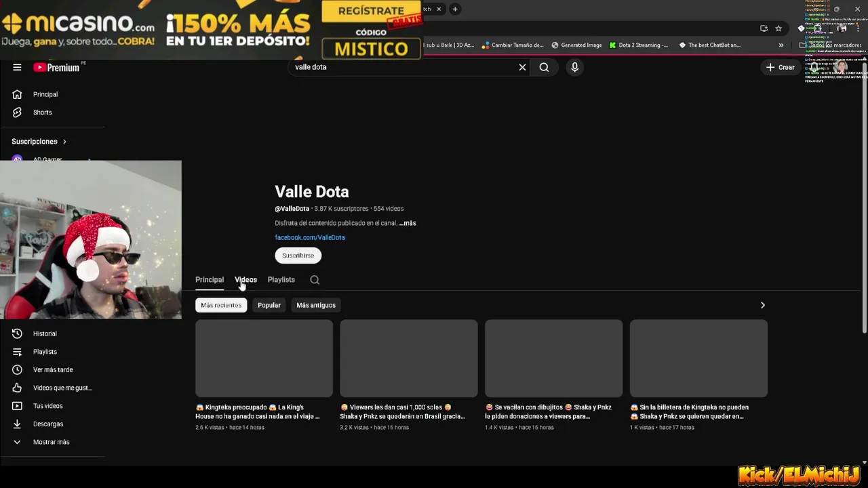This screenshot has width=868, height=488.
Task: Search within the Valle Dota channel
Action: pyautogui.click(x=315, y=279)
